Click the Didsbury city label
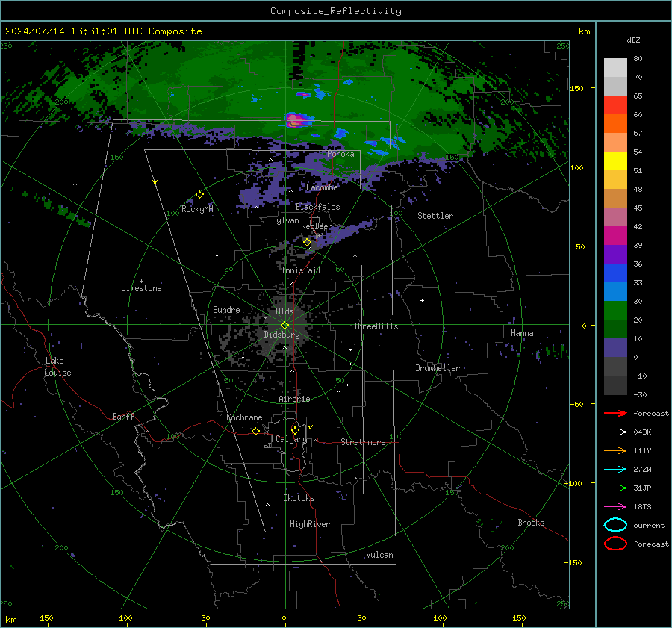Screen dimensions: 672x628 click(x=281, y=335)
